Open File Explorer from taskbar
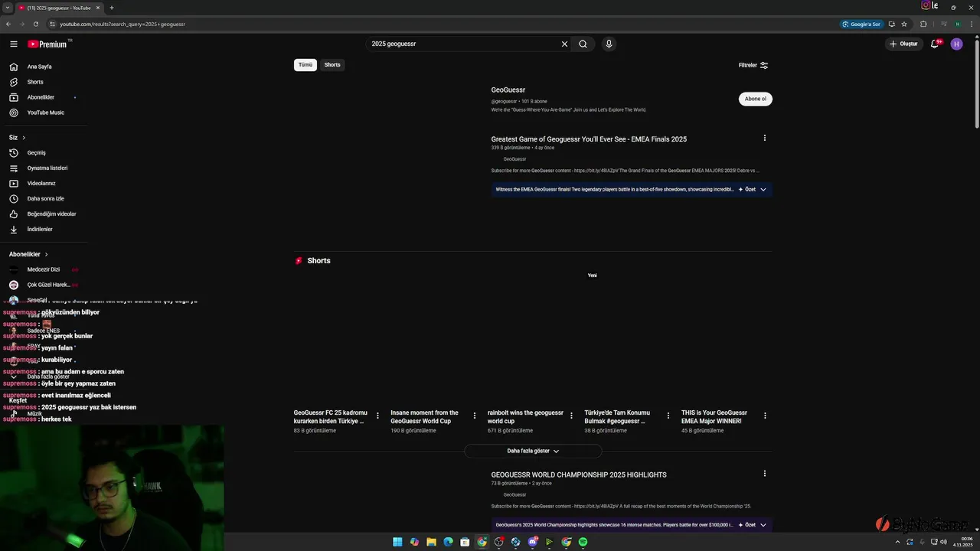The width and height of the screenshot is (980, 551). (x=431, y=542)
